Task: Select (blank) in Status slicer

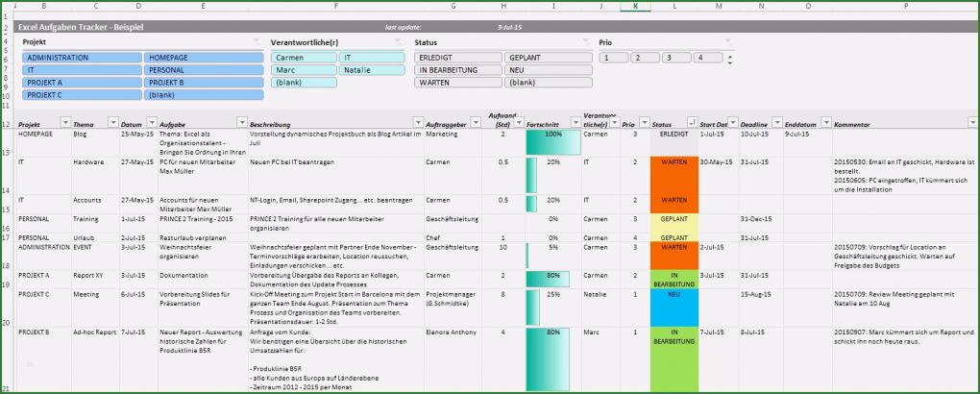Action: click(x=548, y=83)
